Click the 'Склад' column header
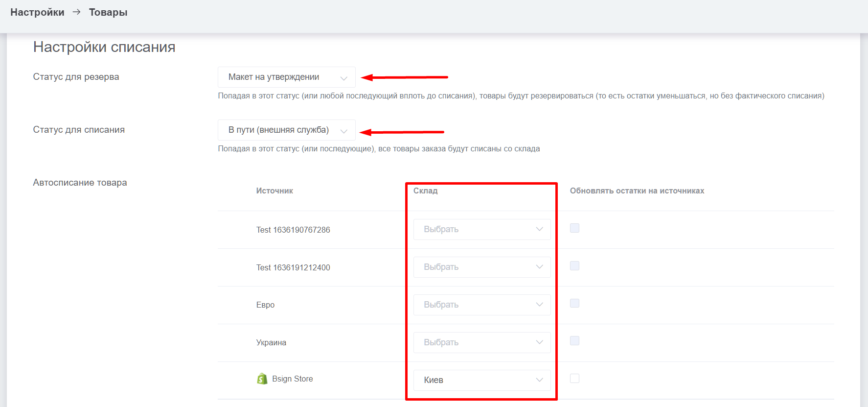The image size is (868, 407). click(x=425, y=191)
